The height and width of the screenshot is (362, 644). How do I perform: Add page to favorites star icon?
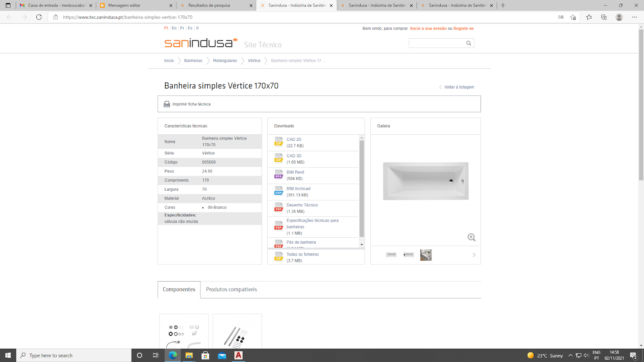click(573, 17)
